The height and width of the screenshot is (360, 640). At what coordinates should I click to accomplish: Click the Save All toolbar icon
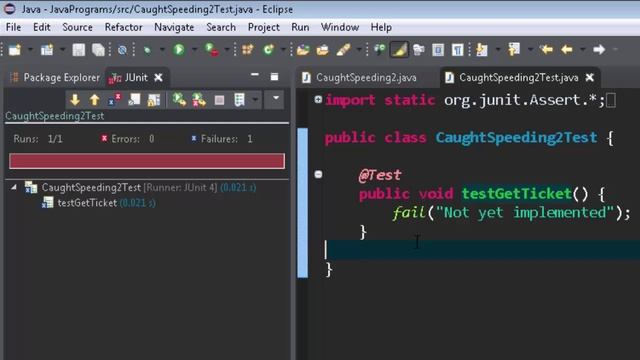pyautogui.click(x=98, y=50)
